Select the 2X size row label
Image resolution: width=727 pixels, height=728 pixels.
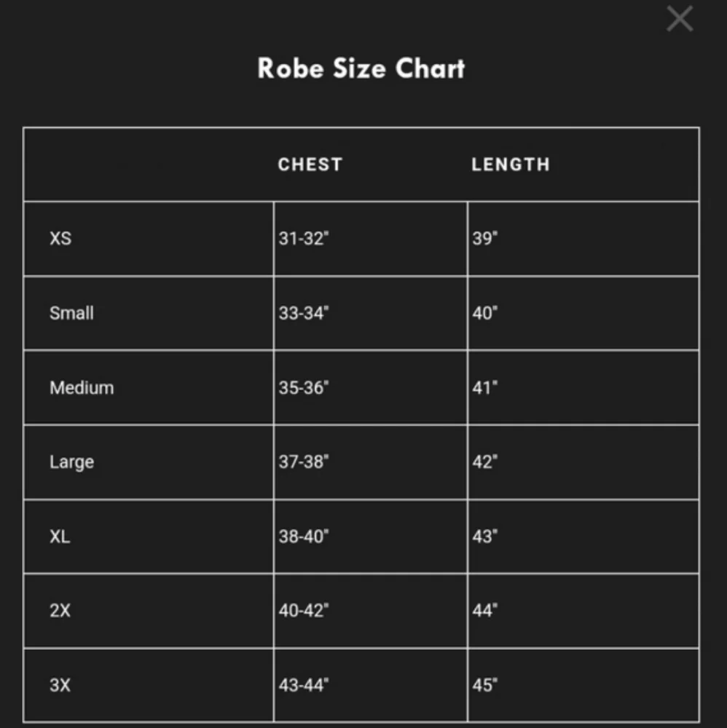point(60,611)
